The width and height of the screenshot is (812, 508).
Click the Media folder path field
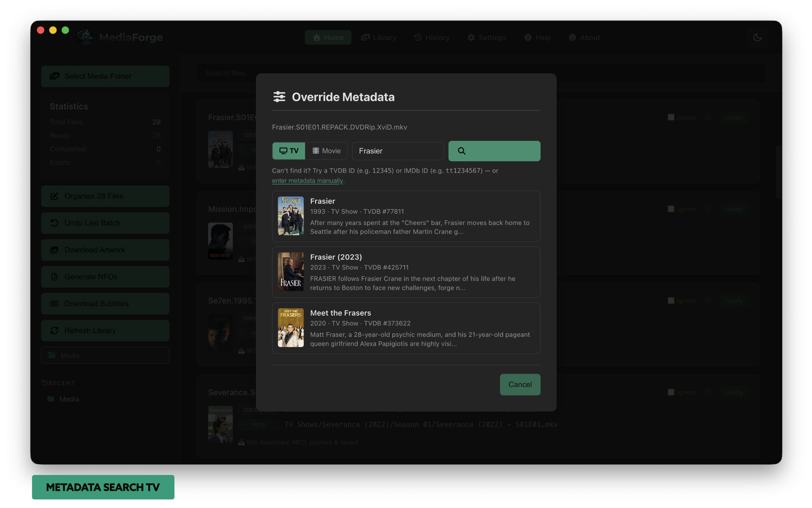click(x=105, y=356)
